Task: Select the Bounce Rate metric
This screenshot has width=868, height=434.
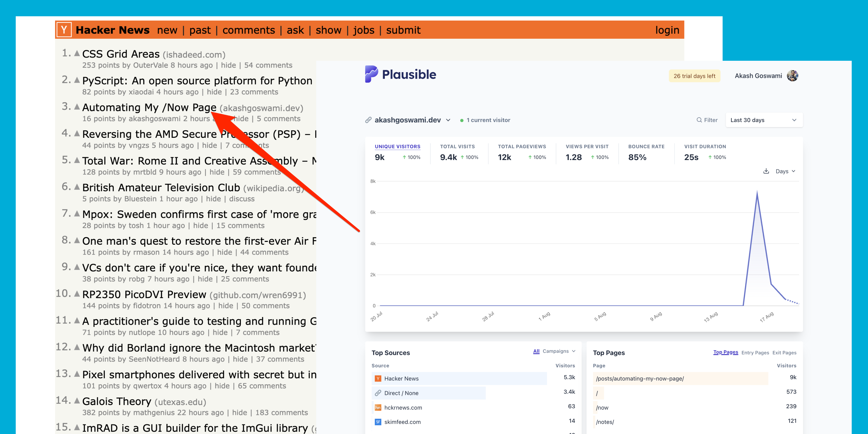Action: coord(646,153)
